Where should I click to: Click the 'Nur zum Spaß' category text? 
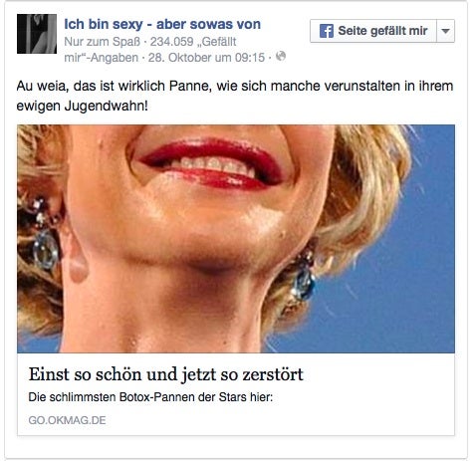(102, 42)
